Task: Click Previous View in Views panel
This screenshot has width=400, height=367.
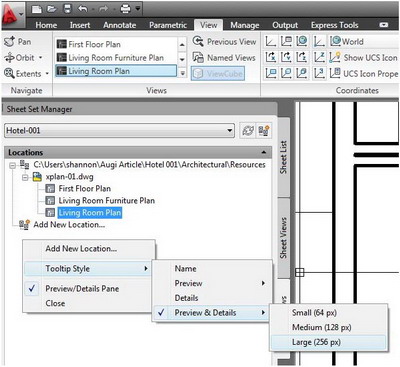Action: click(224, 42)
